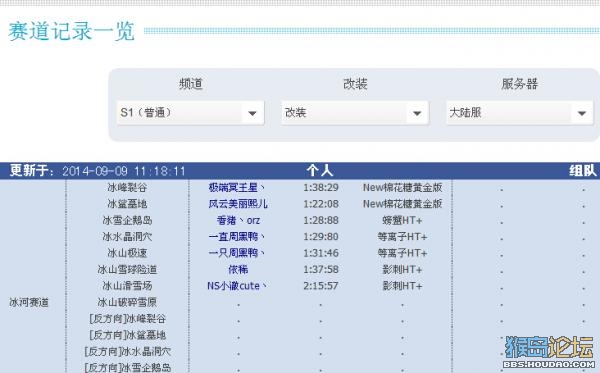Click kart name New棉花糖黄金版 in 冰峰裂谷 row

403,187
